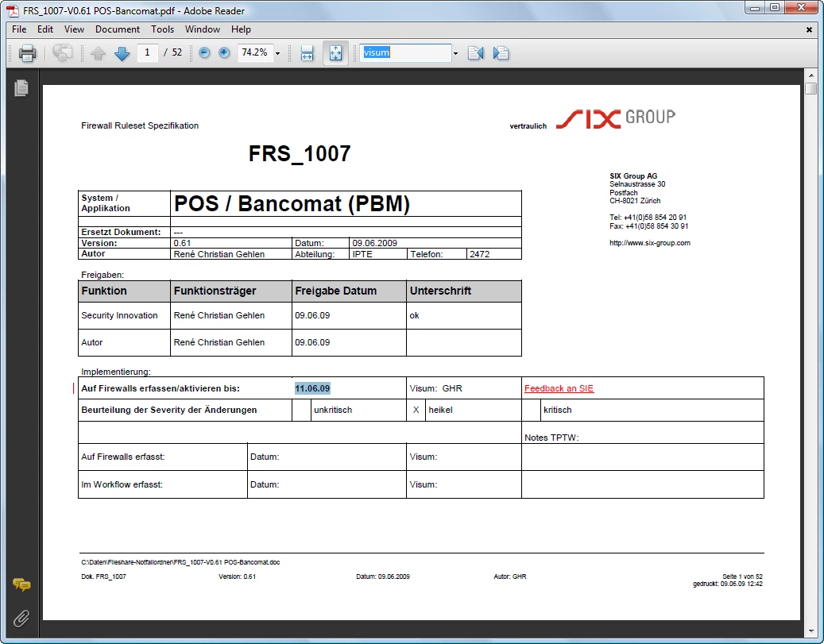
Task: Click find previous icon
Action: 476,52
